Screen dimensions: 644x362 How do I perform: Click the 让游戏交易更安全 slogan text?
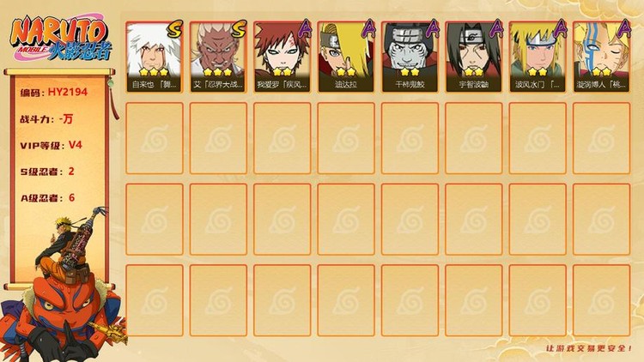coord(588,348)
